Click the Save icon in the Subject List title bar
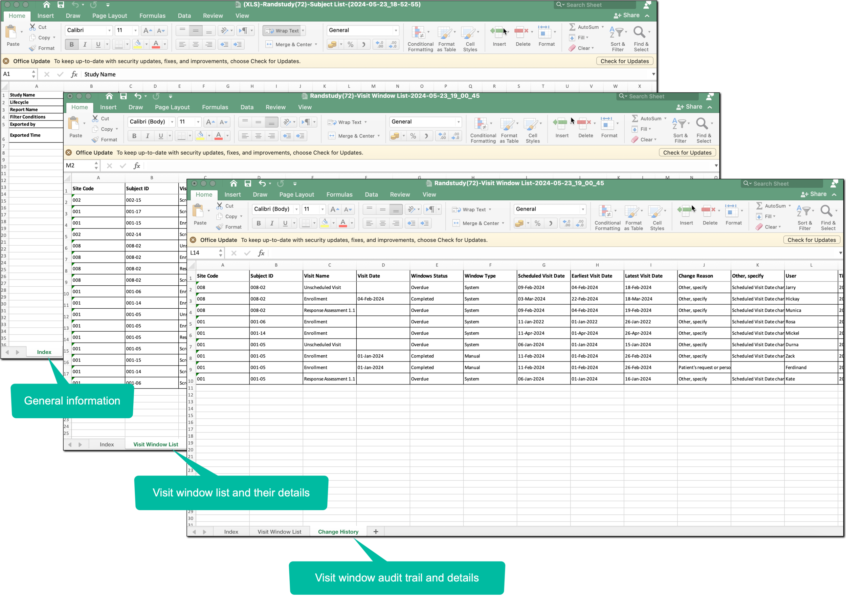846x616 pixels. click(61, 5)
